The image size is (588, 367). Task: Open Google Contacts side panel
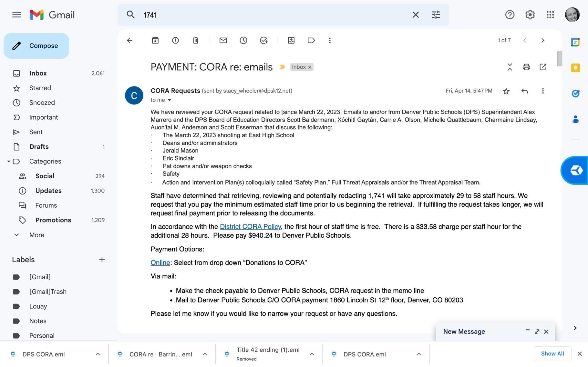(x=575, y=119)
